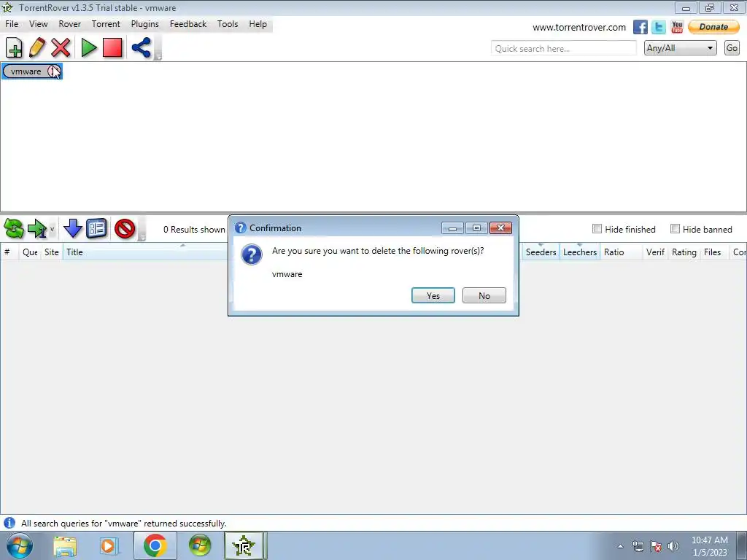The height and width of the screenshot is (560, 747).
Task: Open the Windows Start button
Action: [20, 545]
